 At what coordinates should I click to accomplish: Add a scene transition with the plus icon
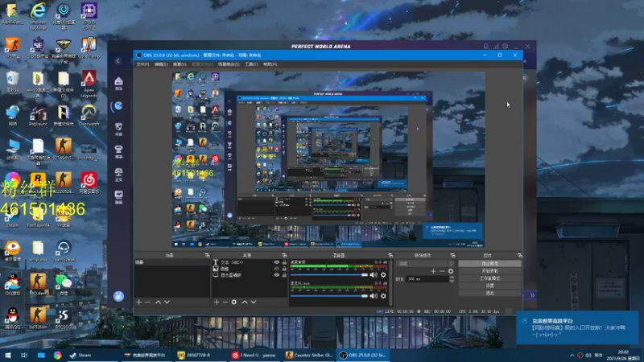[433, 271]
